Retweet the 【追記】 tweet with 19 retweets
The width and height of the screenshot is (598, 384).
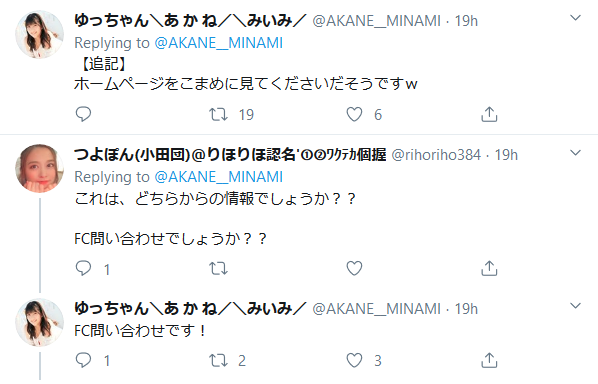coord(219,114)
